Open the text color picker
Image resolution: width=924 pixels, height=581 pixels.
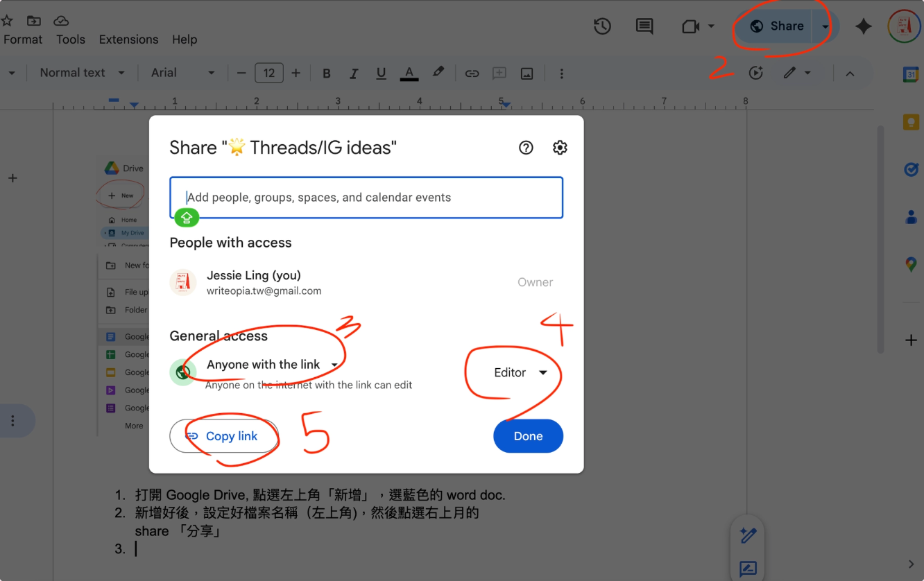coord(409,73)
